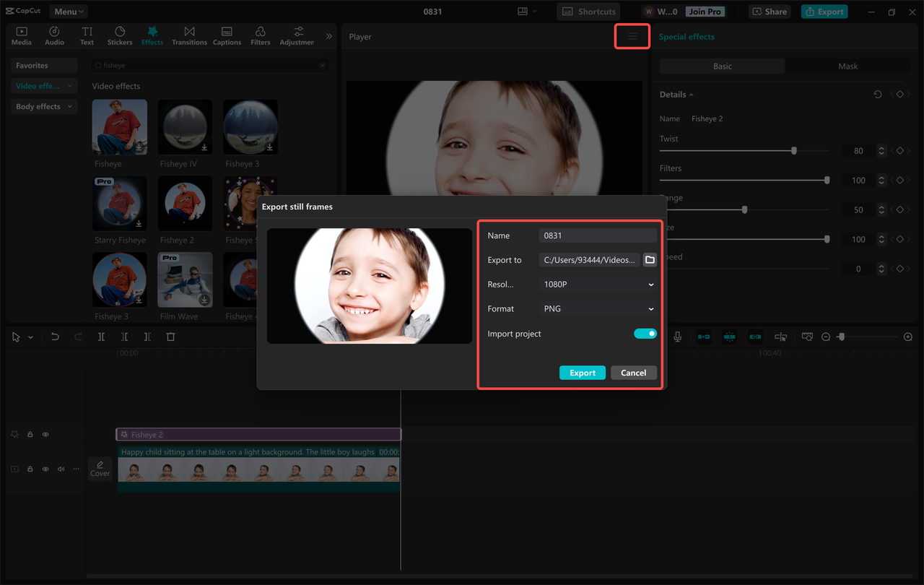Click the top-right Export button in the title bar
This screenshot has height=585, width=924.
(x=824, y=12)
